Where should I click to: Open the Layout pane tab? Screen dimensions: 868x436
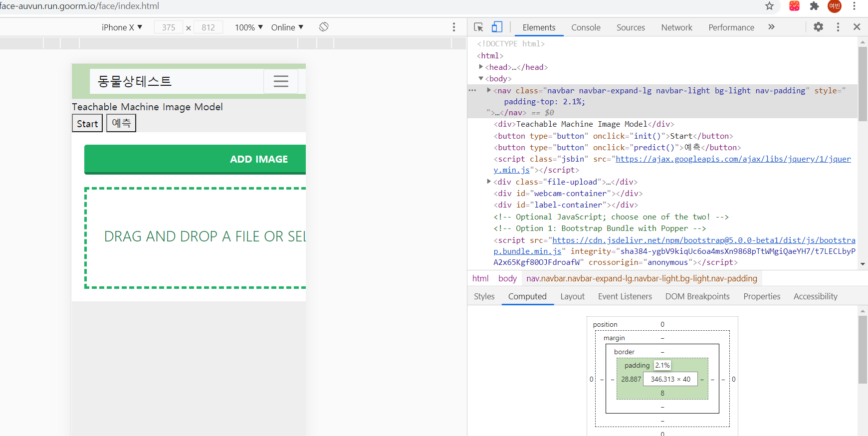[572, 296]
